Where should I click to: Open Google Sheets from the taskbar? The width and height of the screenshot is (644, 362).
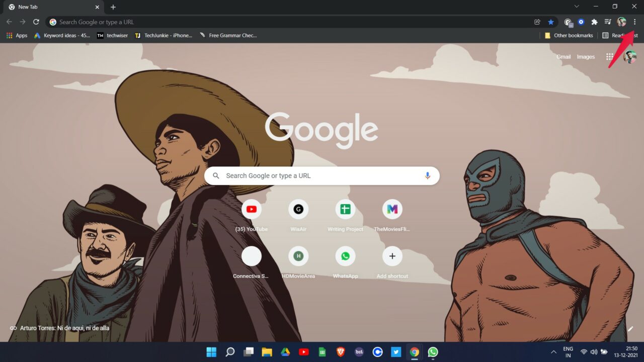coord(322,352)
